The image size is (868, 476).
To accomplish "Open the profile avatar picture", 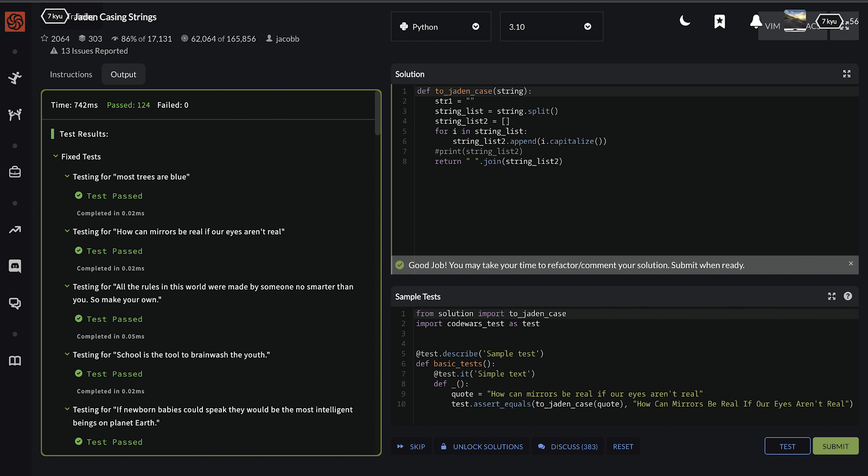I will (795, 21).
